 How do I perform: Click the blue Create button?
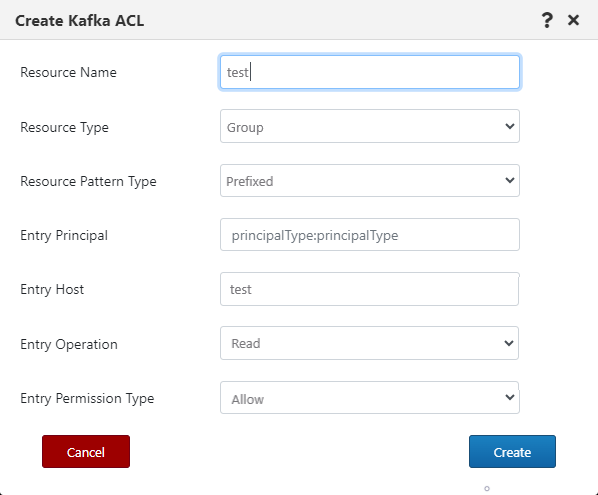pyautogui.click(x=512, y=452)
